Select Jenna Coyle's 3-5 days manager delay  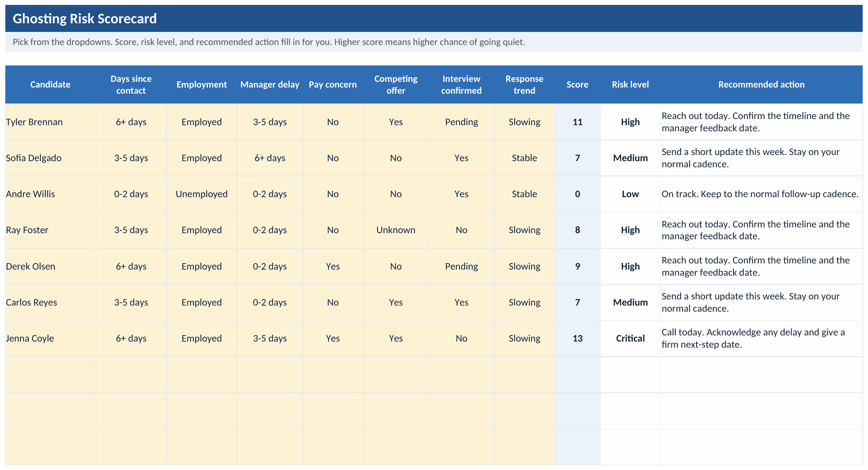pyautogui.click(x=270, y=338)
